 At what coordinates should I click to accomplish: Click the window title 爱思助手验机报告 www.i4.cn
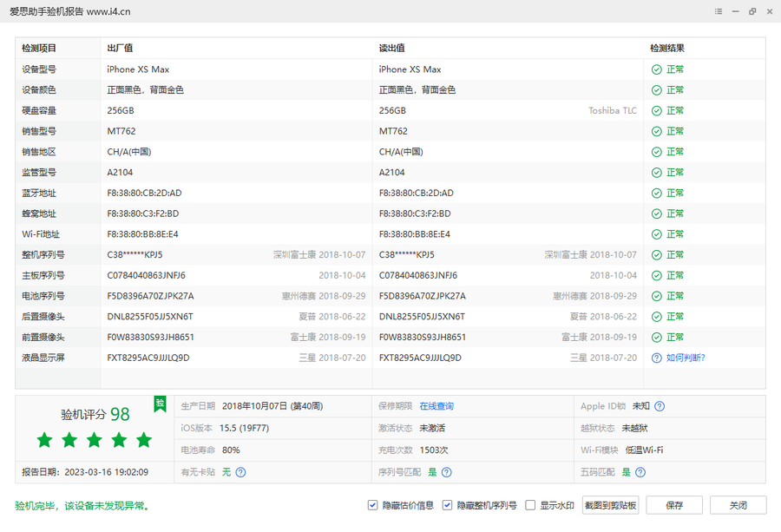pyautogui.click(x=69, y=11)
